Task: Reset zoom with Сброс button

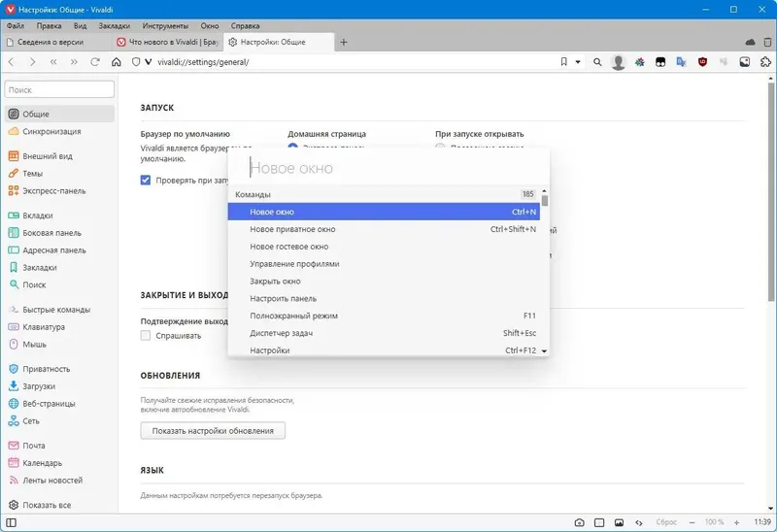Action: pyautogui.click(x=666, y=522)
